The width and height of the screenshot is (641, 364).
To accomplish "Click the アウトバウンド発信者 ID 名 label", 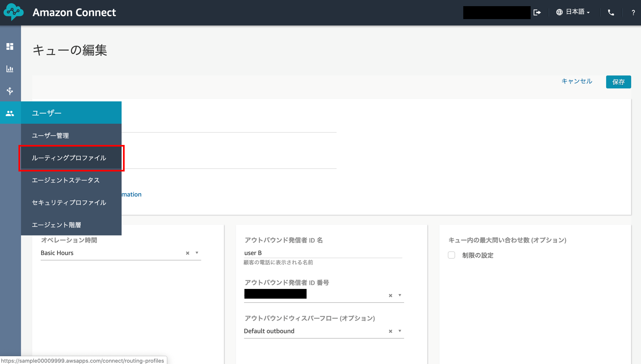I will coord(284,240).
